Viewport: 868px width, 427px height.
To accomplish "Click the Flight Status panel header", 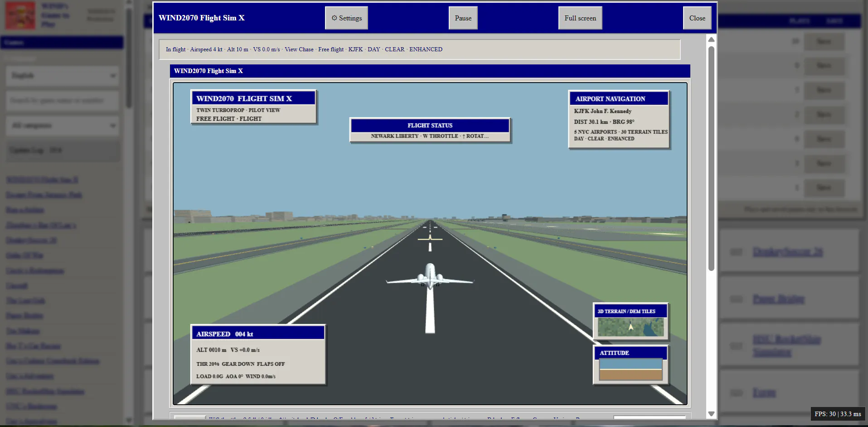I will (x=430, y=125).
